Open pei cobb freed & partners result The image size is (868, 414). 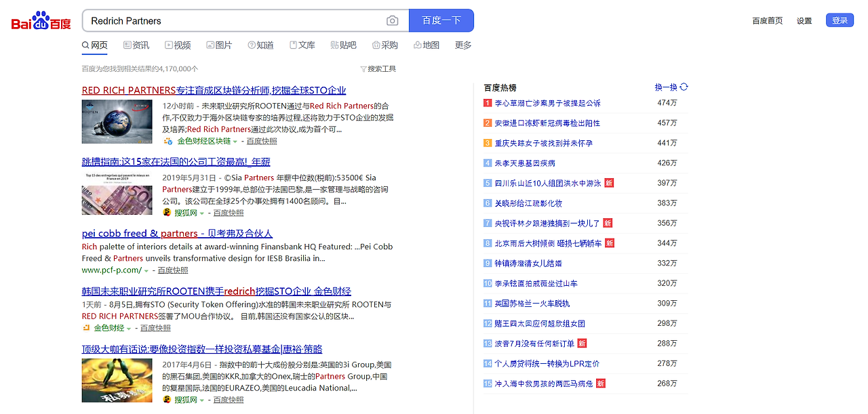coord(177,233)
